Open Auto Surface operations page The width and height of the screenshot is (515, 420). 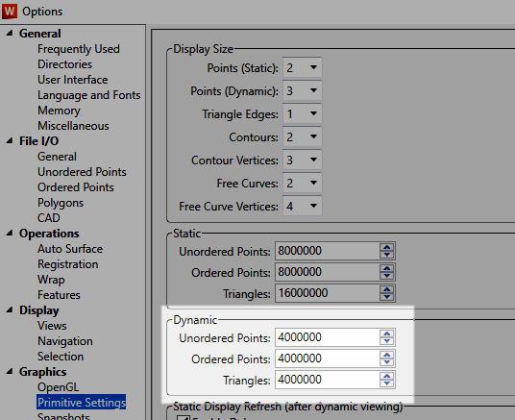tap(70, 249)
